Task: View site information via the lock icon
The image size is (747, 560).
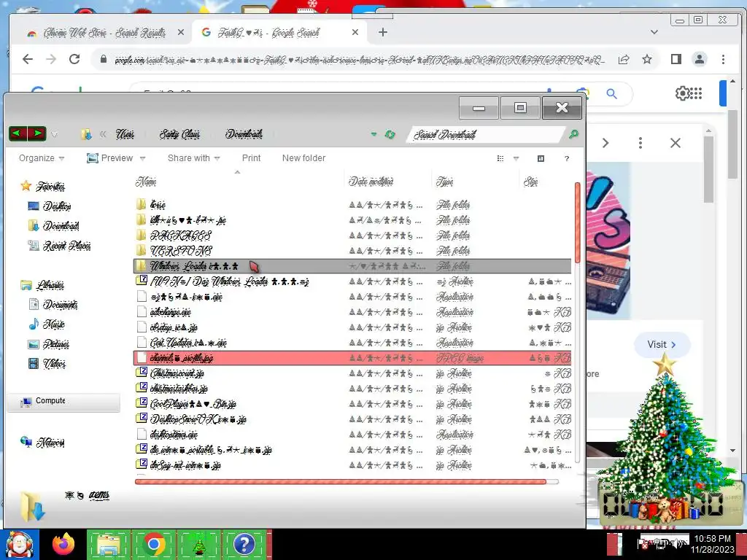Action: (x=104, y=59)
